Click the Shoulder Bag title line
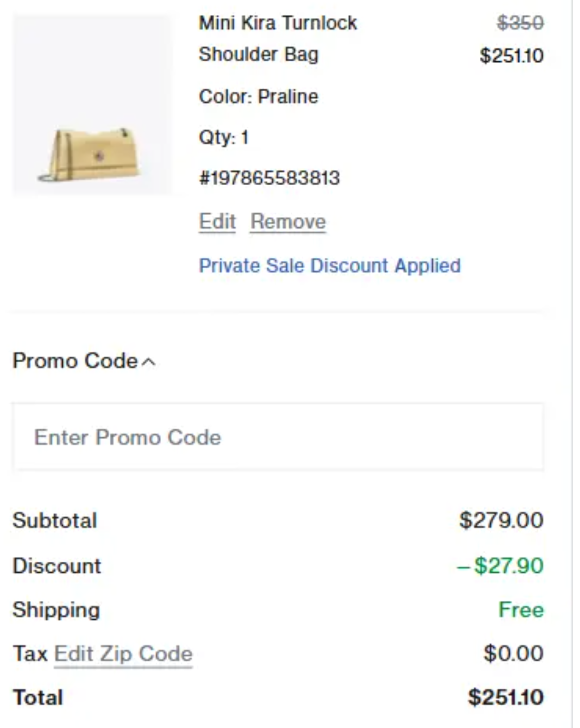 point(258,54)
